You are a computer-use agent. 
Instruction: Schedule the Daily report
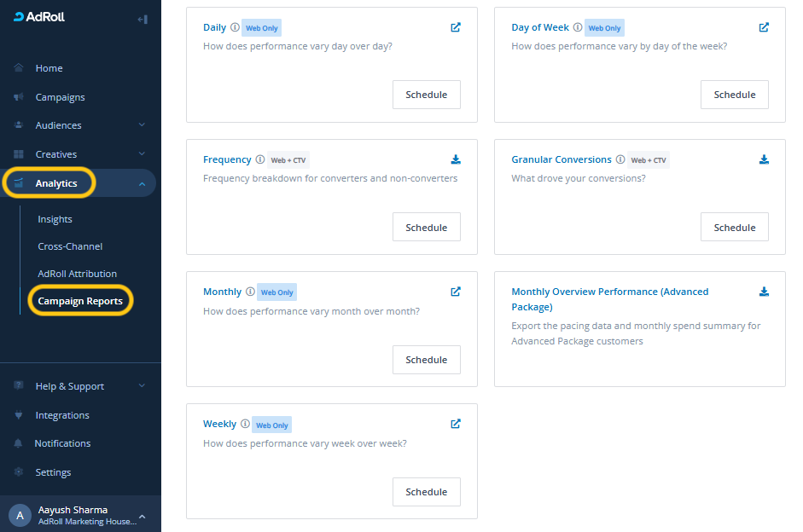pos(426,95)
